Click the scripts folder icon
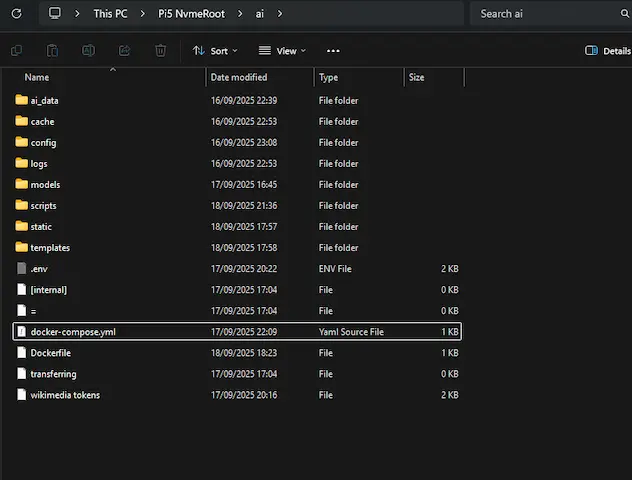The image size is (632, 480). pos(21,205)
